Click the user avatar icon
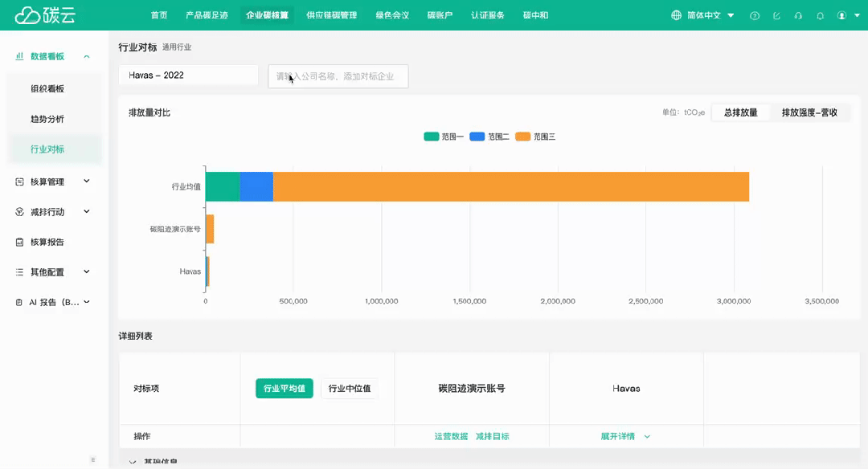The height and width of the screenshot is (469, 868). pyautogui.click(x=841, y=15)
